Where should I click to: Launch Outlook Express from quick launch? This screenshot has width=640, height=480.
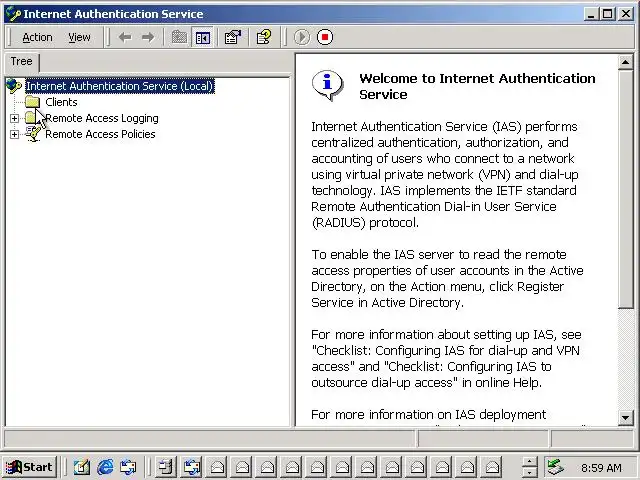[x=128, y=467]
